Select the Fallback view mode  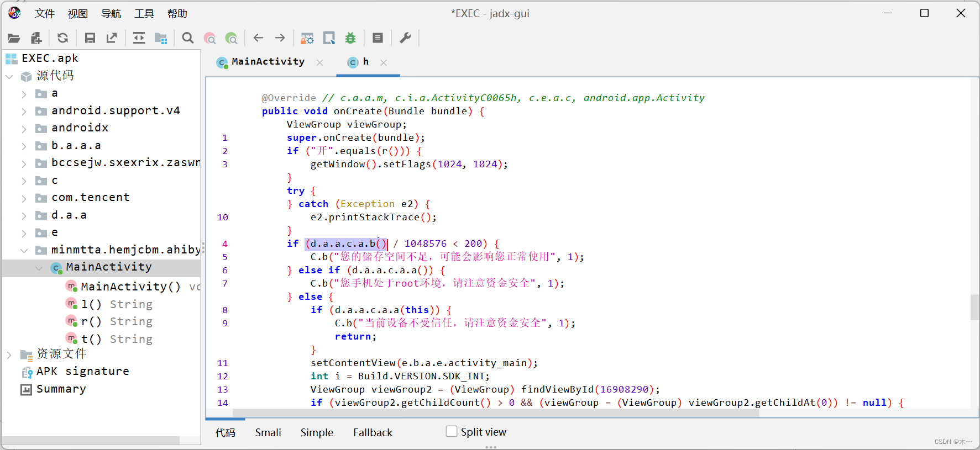373,432
